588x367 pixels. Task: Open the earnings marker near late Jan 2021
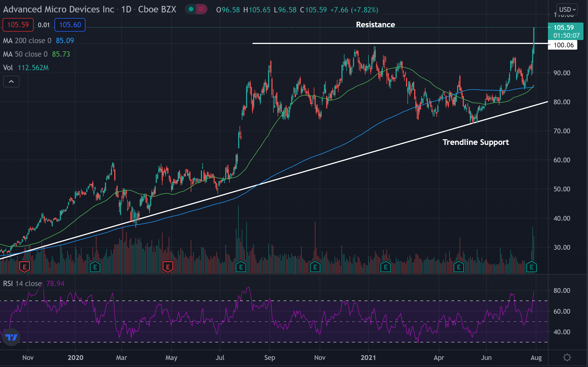[x=386, y=267]
